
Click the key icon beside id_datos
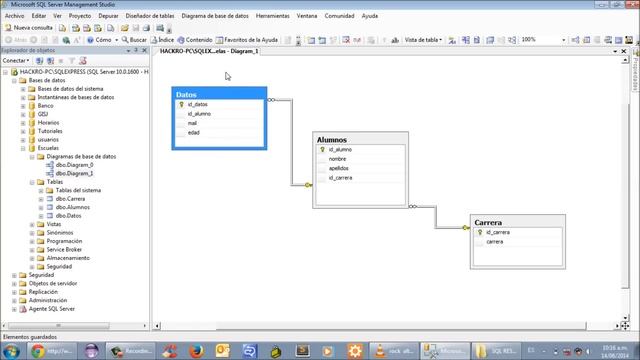pyautogui.click(x=182, y=104)
